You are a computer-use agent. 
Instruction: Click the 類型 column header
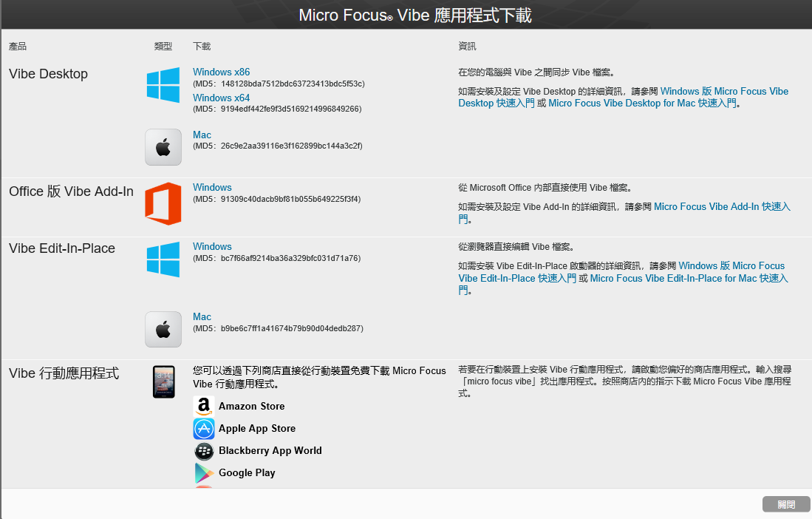point(163,46)
